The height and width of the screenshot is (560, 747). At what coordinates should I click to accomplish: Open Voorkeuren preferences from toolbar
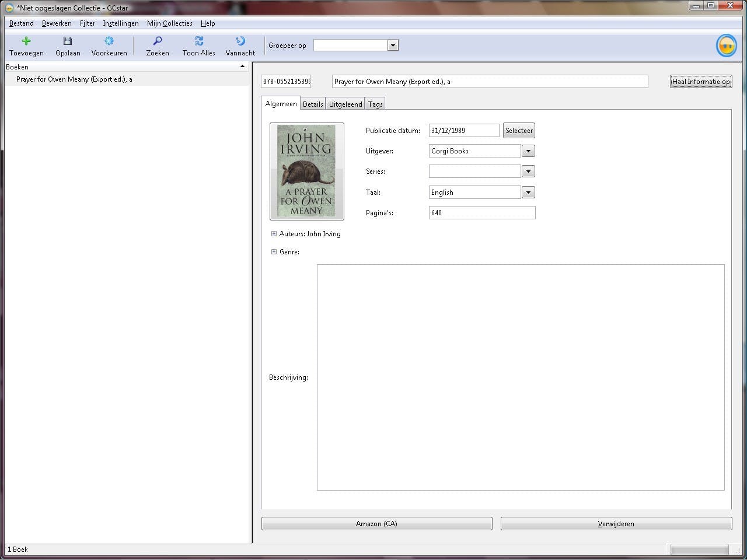pyautogui.click(x=109, y=46)
